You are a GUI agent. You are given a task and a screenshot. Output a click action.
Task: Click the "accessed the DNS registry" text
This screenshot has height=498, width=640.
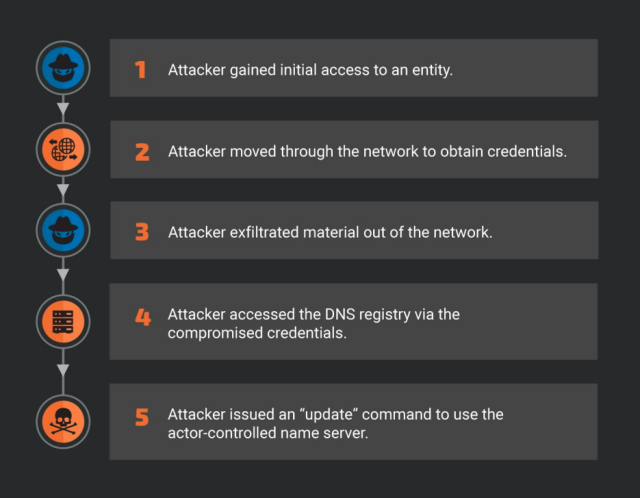[x=313, y=314]
